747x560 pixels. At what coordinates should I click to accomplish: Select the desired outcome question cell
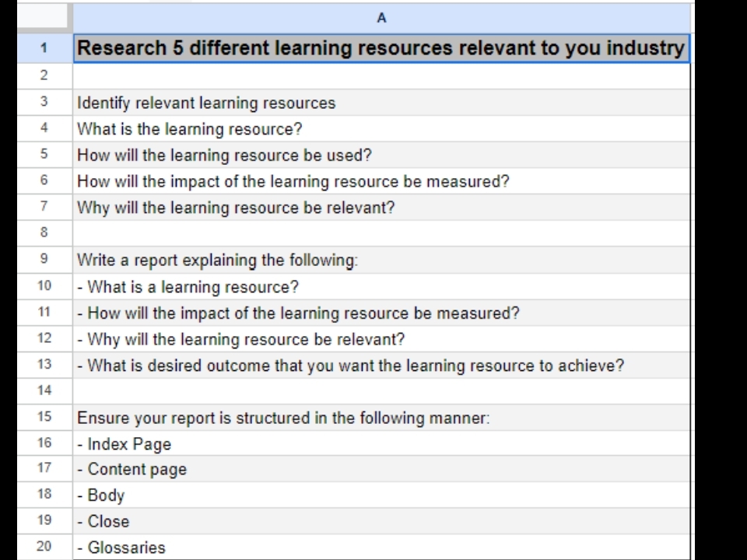click(350, 365)
